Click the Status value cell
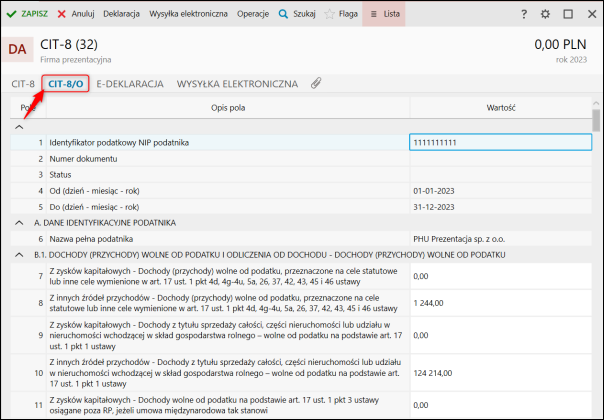 click(x=500, y=175)
